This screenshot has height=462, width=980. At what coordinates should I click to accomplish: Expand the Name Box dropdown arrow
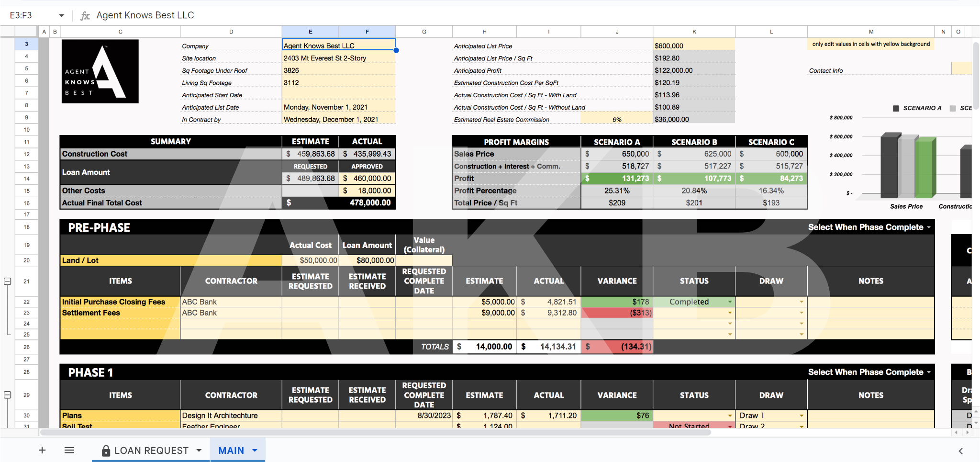[x=61, y=15]
